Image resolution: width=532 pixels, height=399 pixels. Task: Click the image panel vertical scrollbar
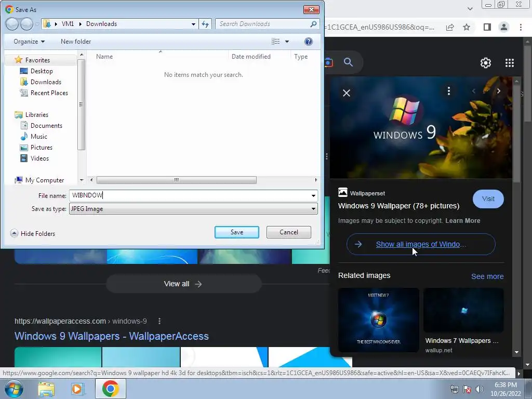(x=516, y=134)
